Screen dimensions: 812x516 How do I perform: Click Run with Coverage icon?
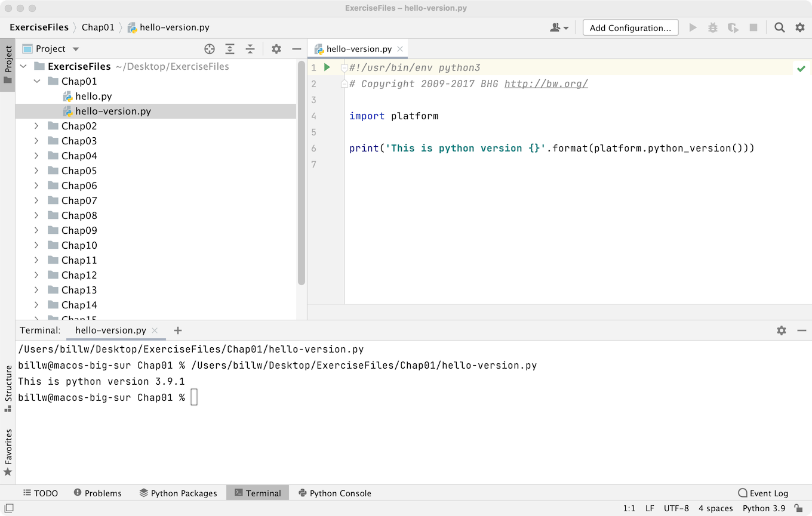point(733,27)
